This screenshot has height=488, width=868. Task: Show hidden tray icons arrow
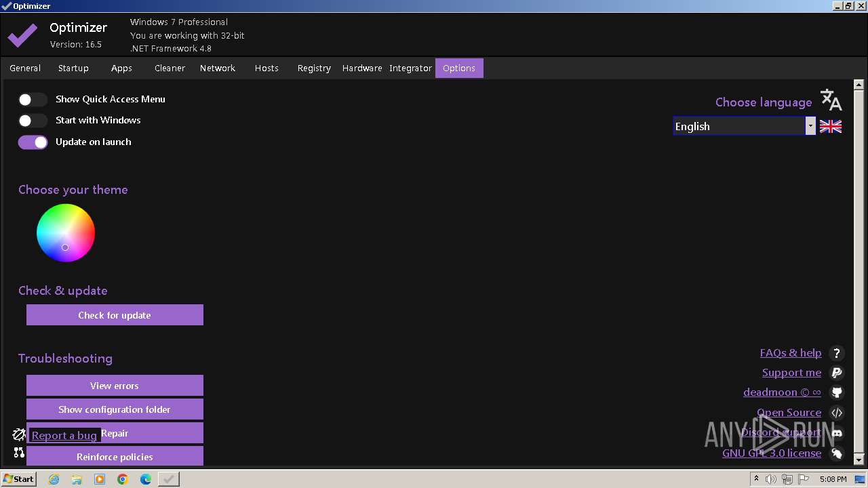tap(756, 479)
